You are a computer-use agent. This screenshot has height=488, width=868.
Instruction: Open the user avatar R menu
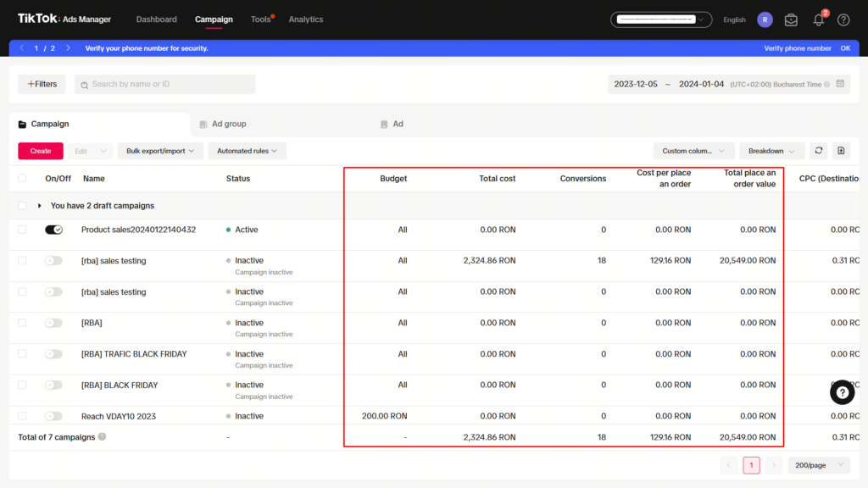[765, 20]
